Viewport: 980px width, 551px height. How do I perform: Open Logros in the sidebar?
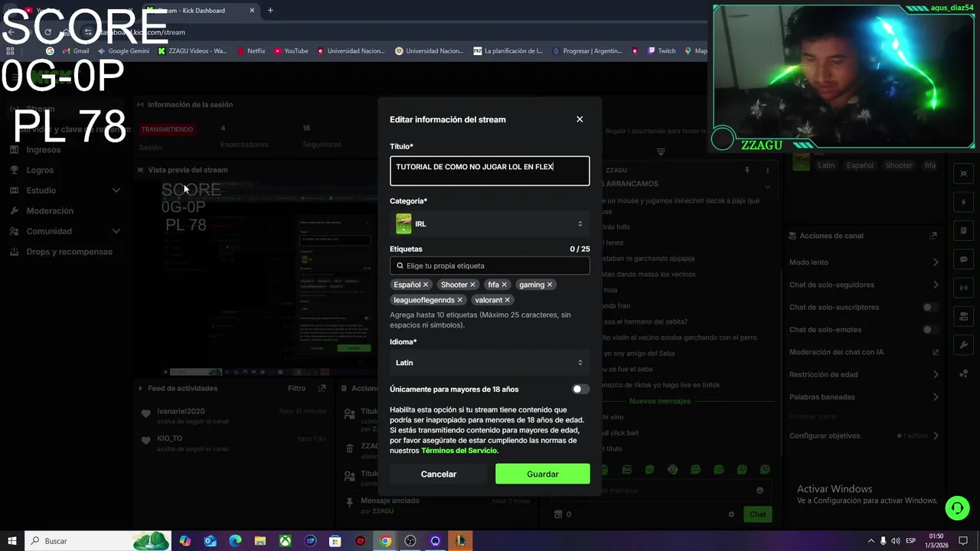[x=40, y=170]
